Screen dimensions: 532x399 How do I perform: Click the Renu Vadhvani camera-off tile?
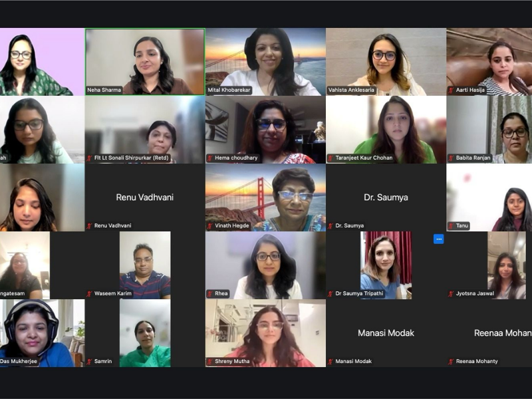tap(145, 197)
